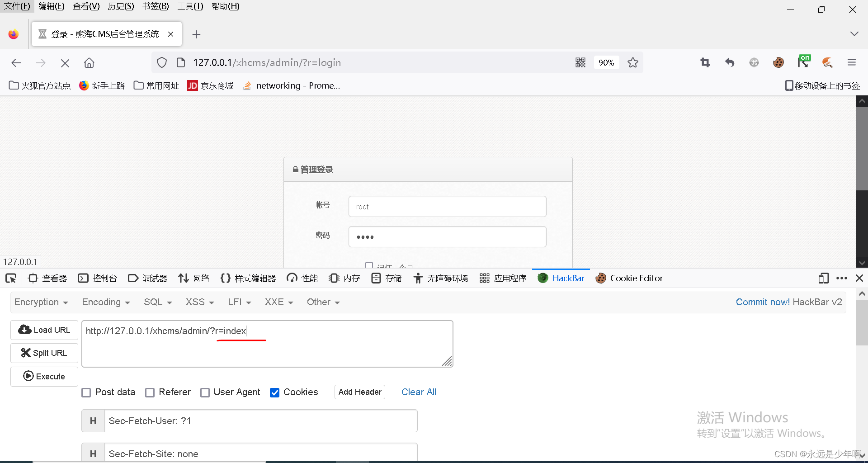Open networking - Prome... bookmark
The image size is (868, 463).
point(292,85)
